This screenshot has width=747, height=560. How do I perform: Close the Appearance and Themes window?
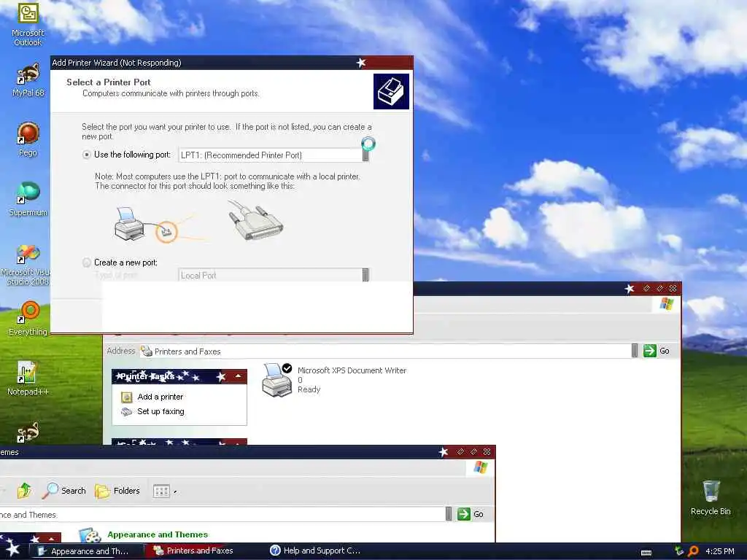click(x=487, y=452)
